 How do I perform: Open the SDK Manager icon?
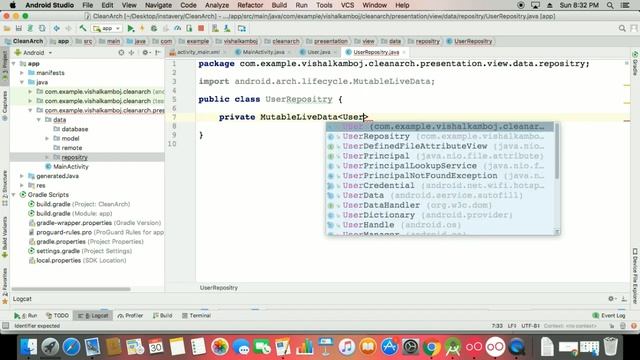(x=227, y=29)
